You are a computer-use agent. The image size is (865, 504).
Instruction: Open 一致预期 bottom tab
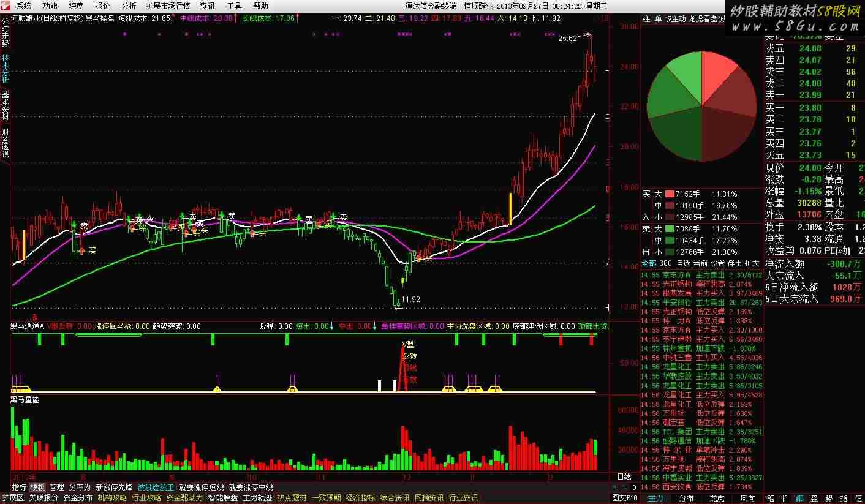click(326, 498)
